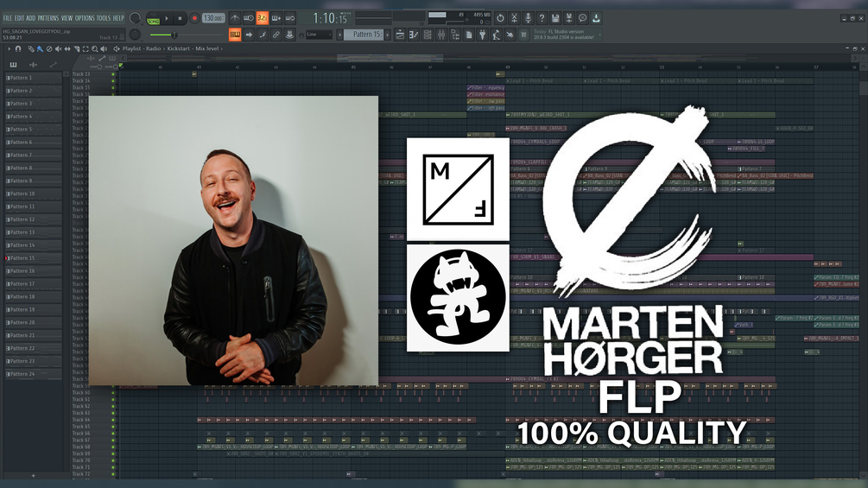This screenshot has height=488, width=868.
Task: Select Pattern 1 in the picker
Action: click(33, 78)
